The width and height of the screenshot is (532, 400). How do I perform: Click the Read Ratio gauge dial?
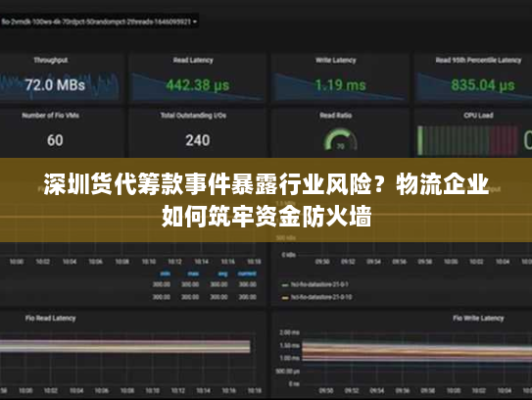click(x=340, y=139)
